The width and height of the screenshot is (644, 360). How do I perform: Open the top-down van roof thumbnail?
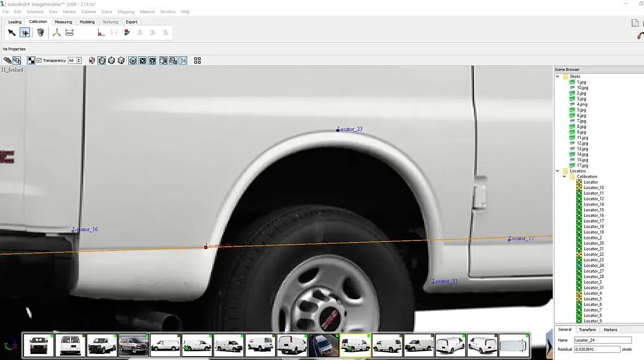click(x=514, y=345)
